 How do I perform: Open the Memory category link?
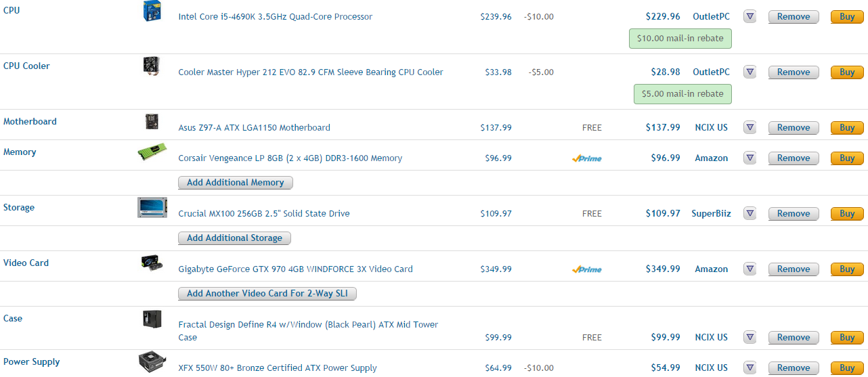coord(20,152)
